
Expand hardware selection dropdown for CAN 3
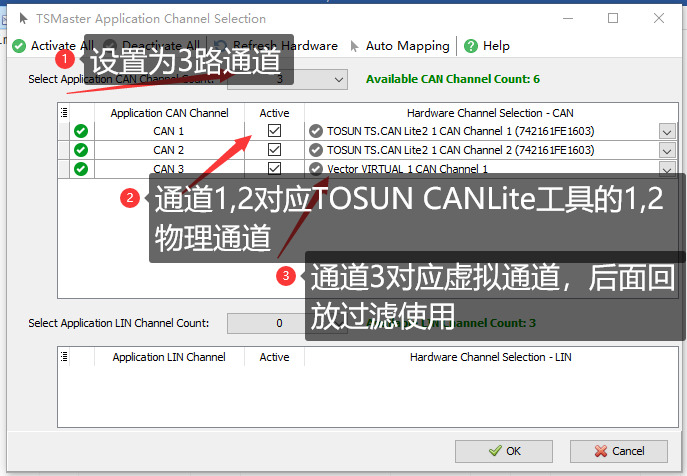tap(667, 169)
